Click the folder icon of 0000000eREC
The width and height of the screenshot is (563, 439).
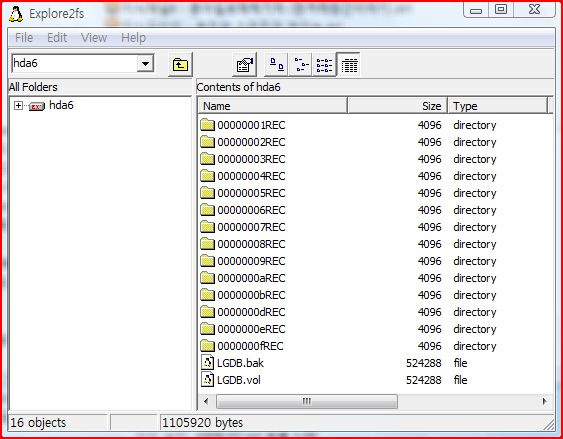[207, 329]
